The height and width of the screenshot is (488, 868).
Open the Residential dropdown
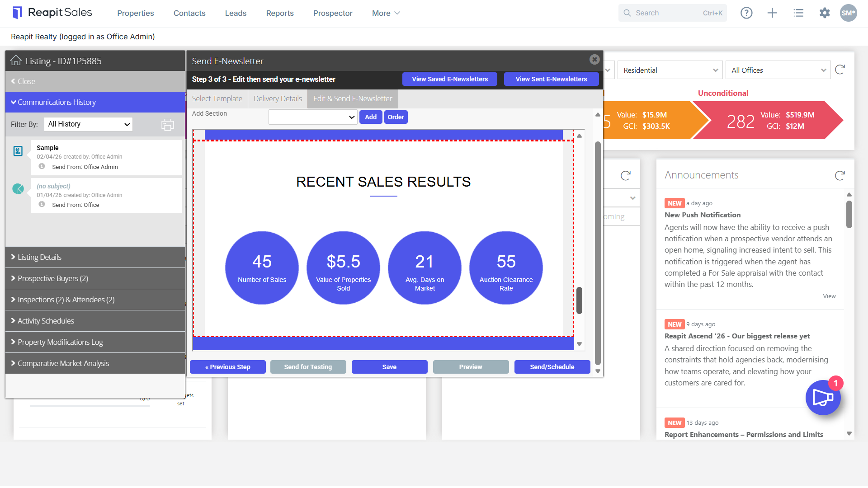[669, 70]
